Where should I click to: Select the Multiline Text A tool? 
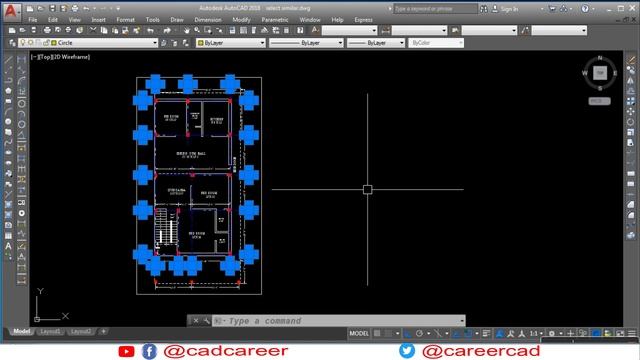[8, 246]
